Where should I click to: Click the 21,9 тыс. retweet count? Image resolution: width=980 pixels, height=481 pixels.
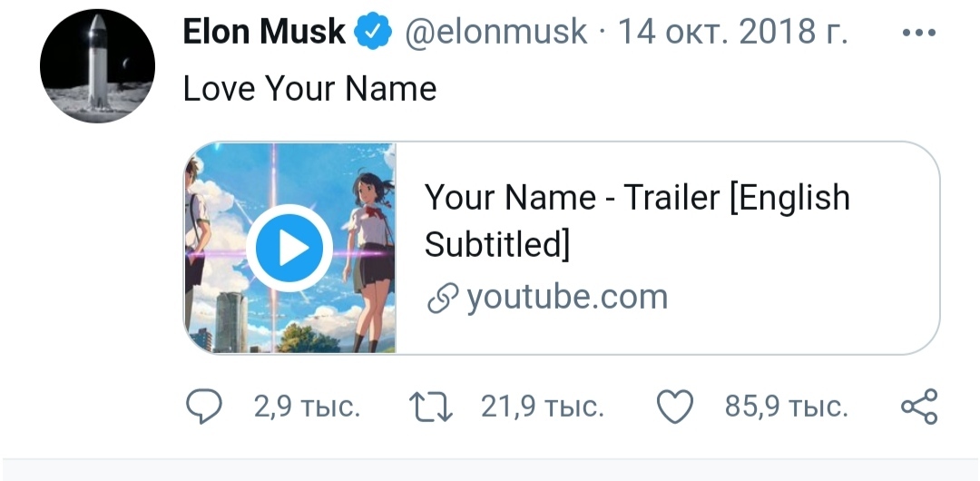click(542, 407)
